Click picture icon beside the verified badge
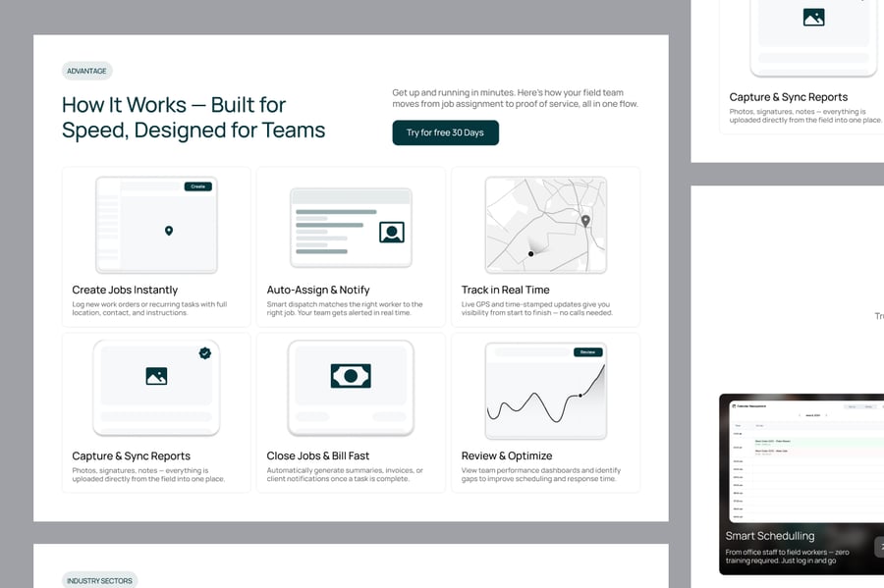The height and width of the screenshot is (588, 884). pos(156,376)
